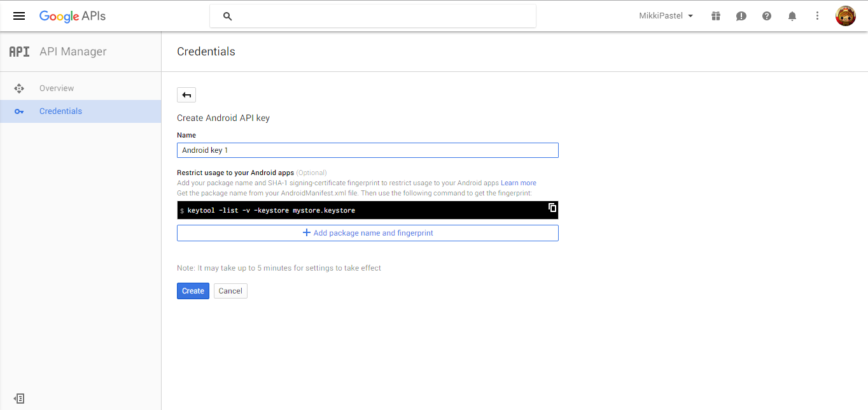The width and height of the screenshot is (868, 410).
Task: Expand the account avatar menu
Action: coord(845,16)
